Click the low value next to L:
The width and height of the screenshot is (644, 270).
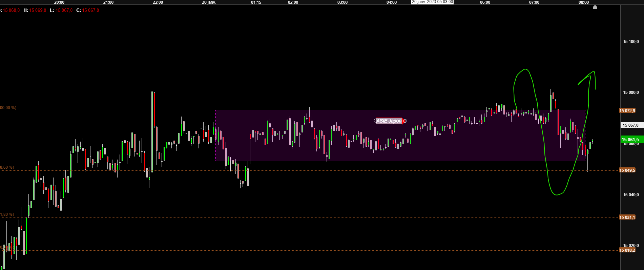64,11
